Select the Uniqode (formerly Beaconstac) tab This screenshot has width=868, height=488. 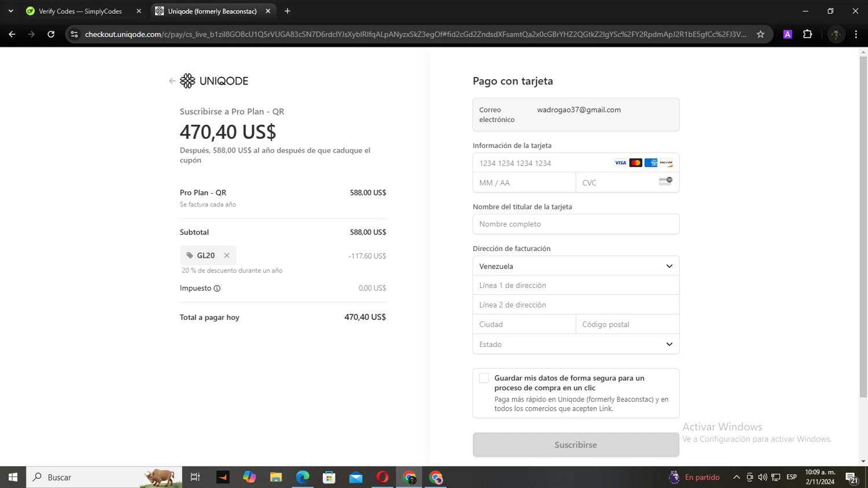click(x=212, y=11)
